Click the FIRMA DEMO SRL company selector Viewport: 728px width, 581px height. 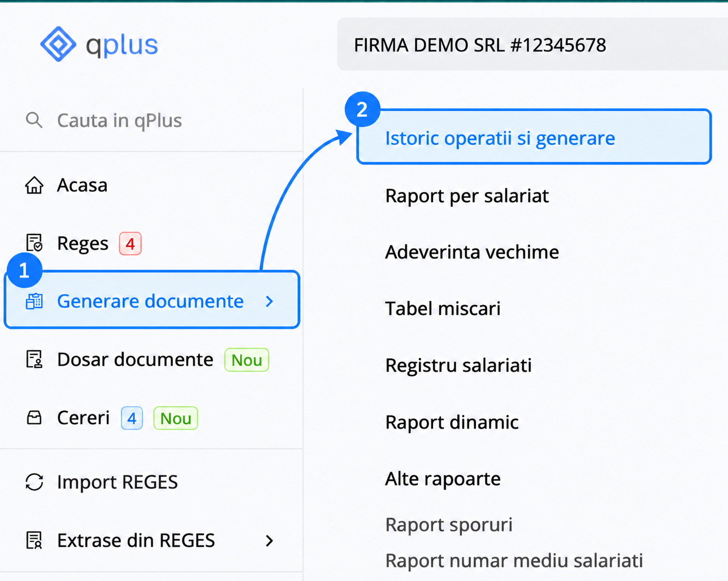point(533,45)
